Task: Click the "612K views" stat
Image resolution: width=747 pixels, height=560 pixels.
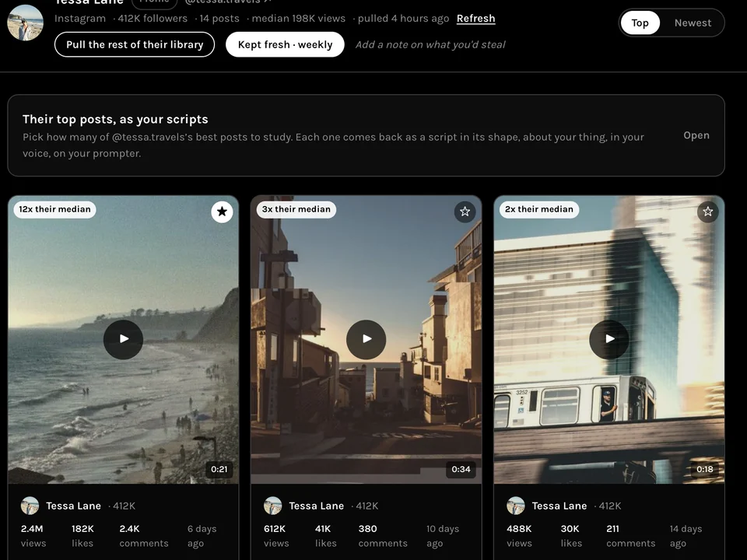Action: point(276,536)
